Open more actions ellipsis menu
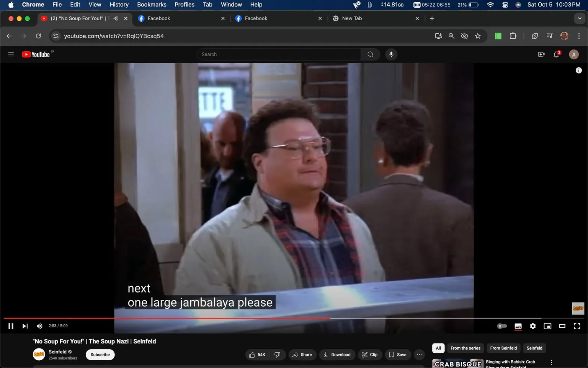 [x=420, y=355]
